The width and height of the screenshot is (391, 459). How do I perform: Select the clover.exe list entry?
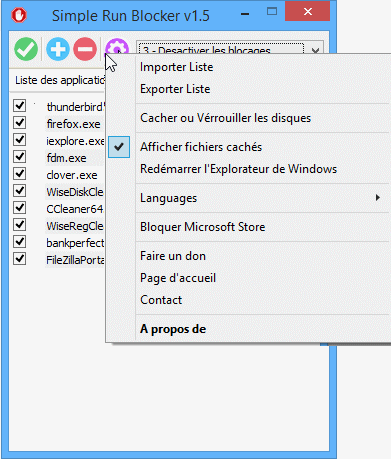(72, 175)
